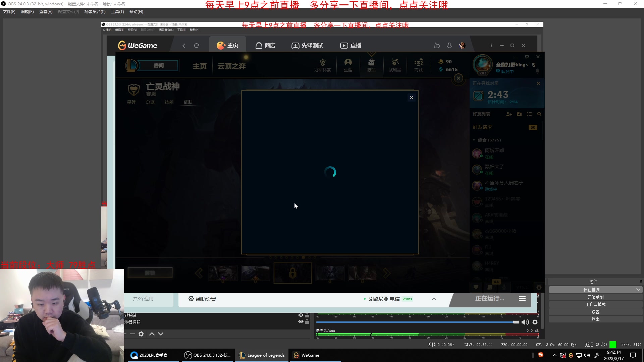Image resolution: width=644 pixels, height=362 pixels.
Task: Switch to WeGame 先锋测试 tab
Action: click(308, 46)
